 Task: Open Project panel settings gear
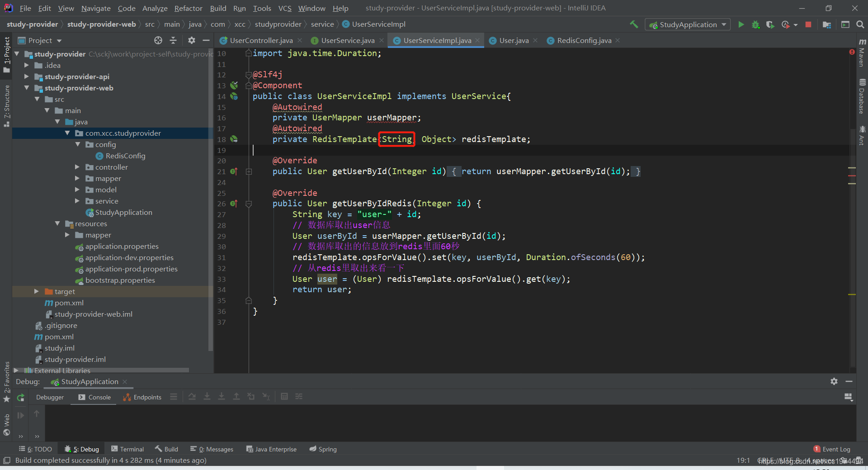coord(192,41)
